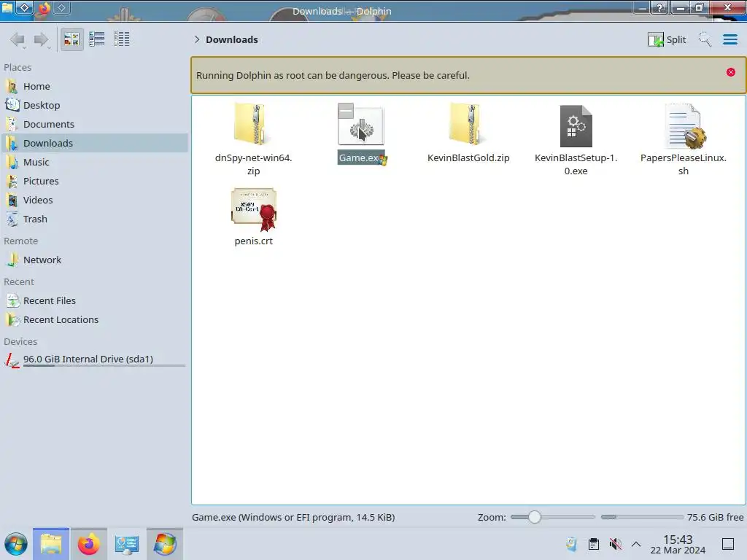Select Downloads in Places sidebar

tap(96, 144)
